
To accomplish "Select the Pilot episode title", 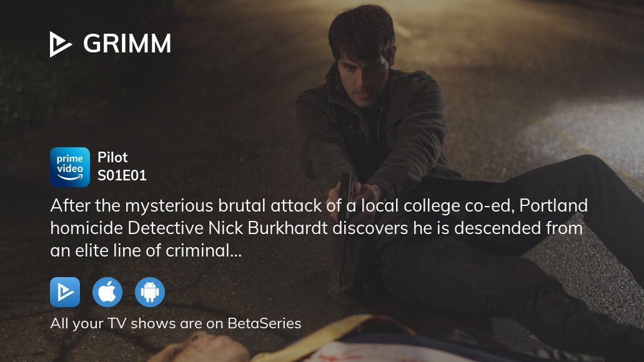I will (x=112, y=157).
